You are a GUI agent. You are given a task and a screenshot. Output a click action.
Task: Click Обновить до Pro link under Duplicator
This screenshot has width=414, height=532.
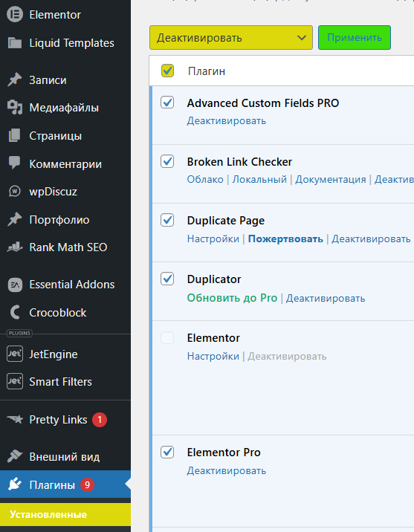point(232,298)
